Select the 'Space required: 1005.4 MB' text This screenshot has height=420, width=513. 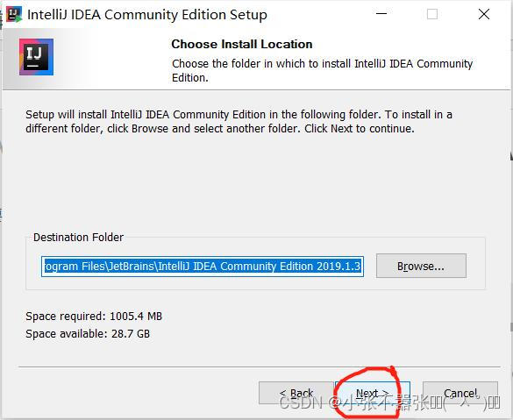pos(94,317)
